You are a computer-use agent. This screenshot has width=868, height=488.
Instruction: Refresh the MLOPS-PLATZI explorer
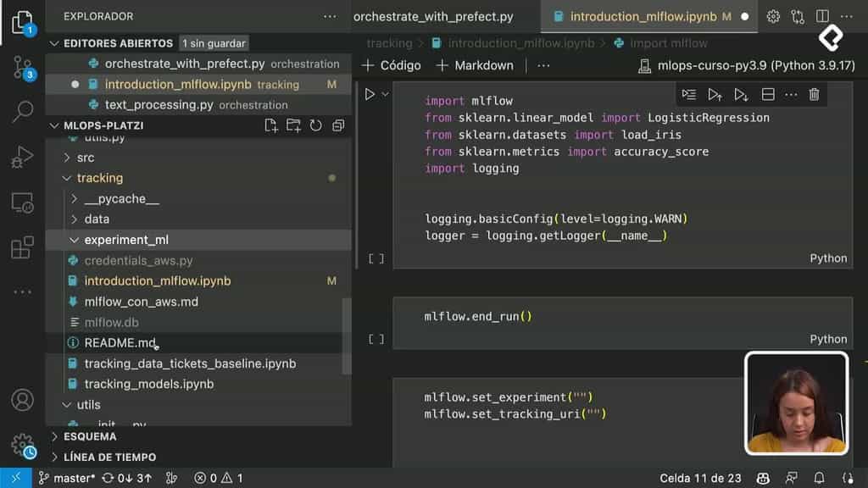point(315,126)
